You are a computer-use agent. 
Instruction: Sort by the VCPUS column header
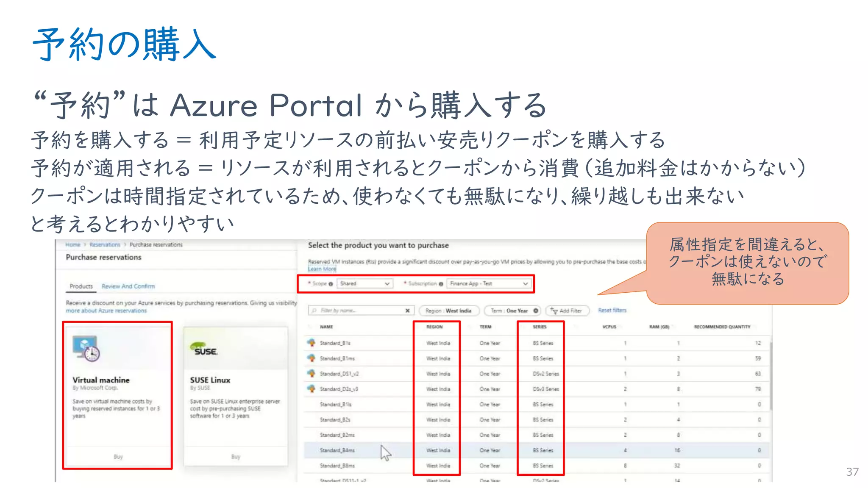609,327
